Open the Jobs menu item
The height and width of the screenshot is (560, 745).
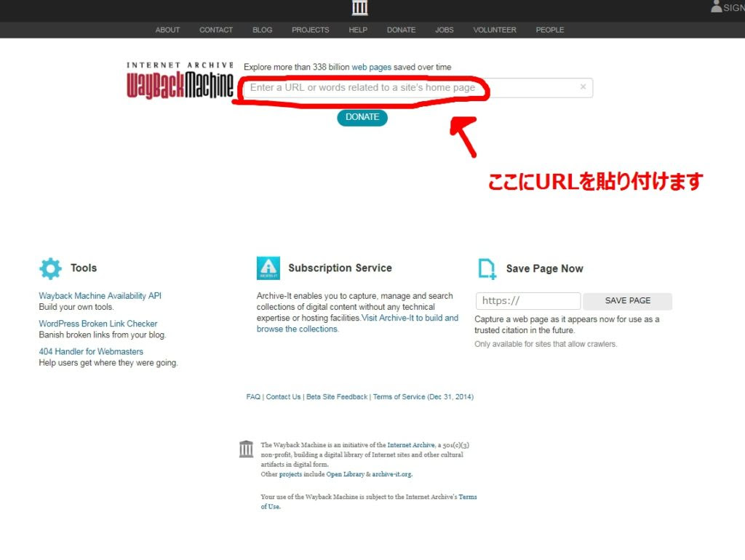click(445, 30)
